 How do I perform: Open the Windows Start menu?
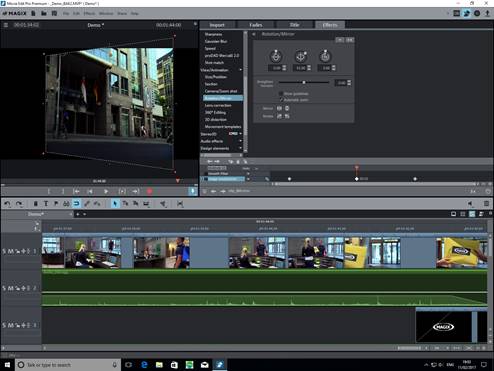tap(7, 365)
